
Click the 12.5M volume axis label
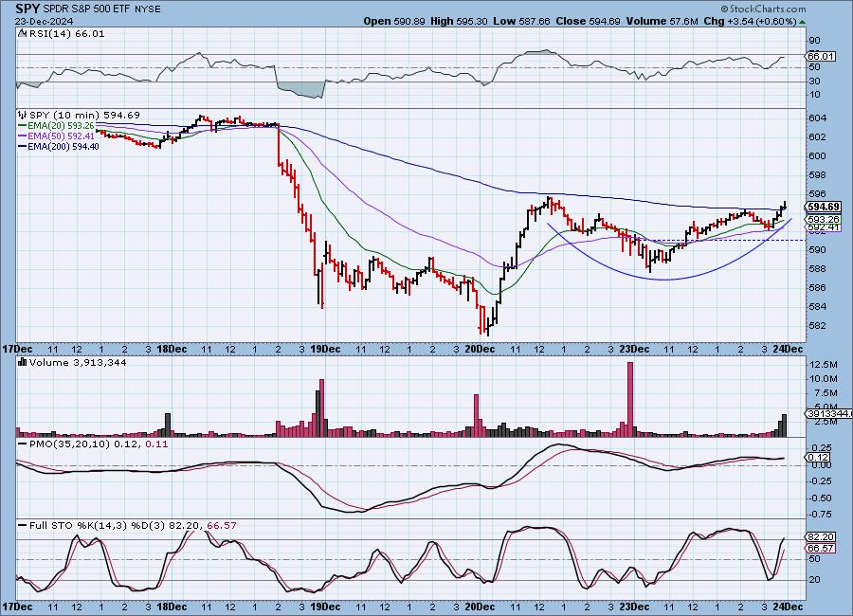(x=824, y=364)
